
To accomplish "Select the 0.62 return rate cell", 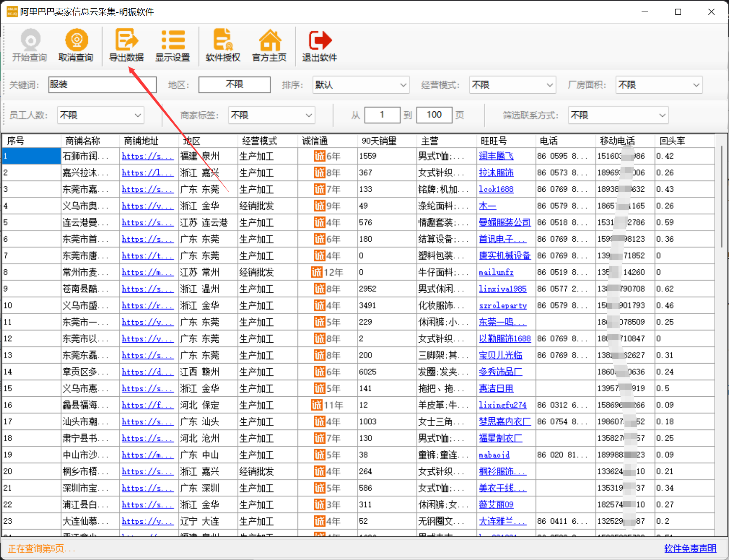I will (684, 289).
